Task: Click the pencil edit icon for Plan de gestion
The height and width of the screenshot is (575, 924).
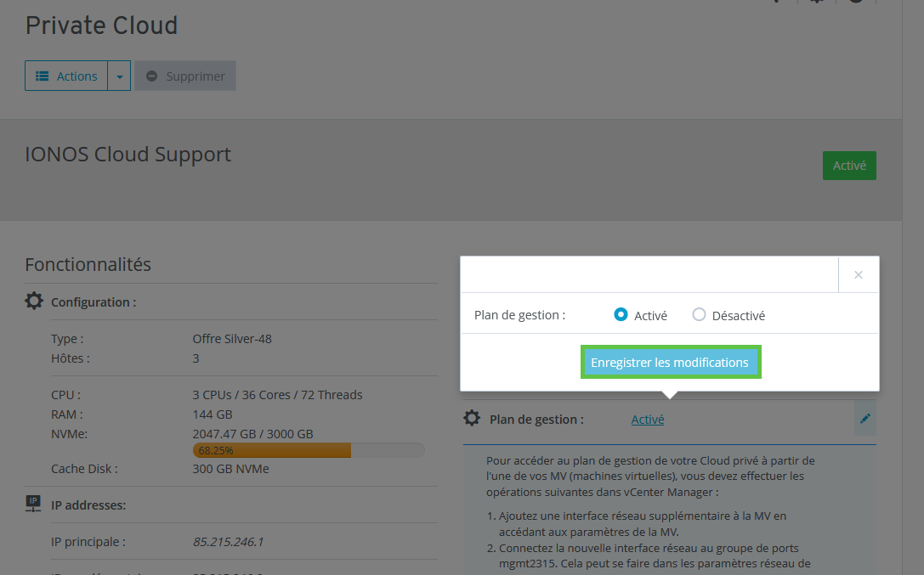Action: click(x=864, y=419)
